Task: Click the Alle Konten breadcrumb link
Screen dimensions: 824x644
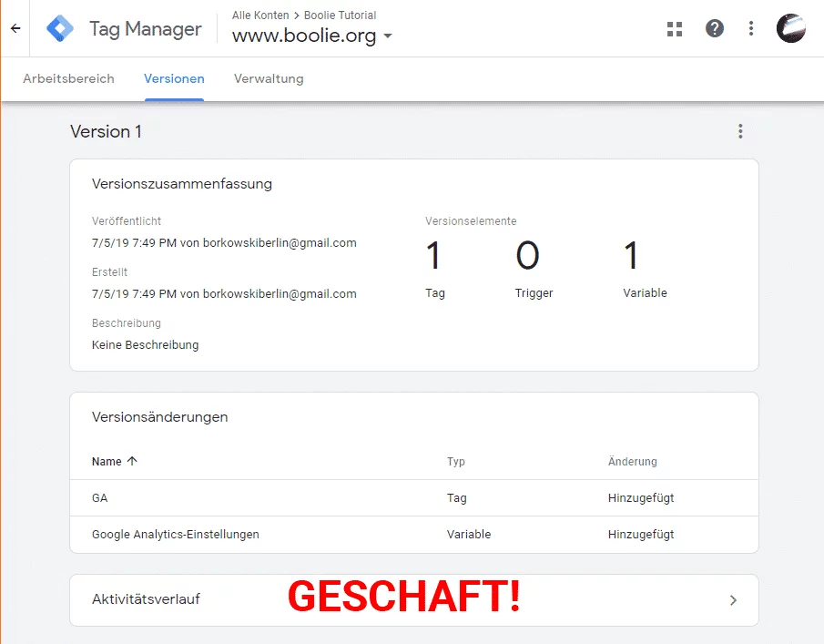Action: (x=260, y=15)
